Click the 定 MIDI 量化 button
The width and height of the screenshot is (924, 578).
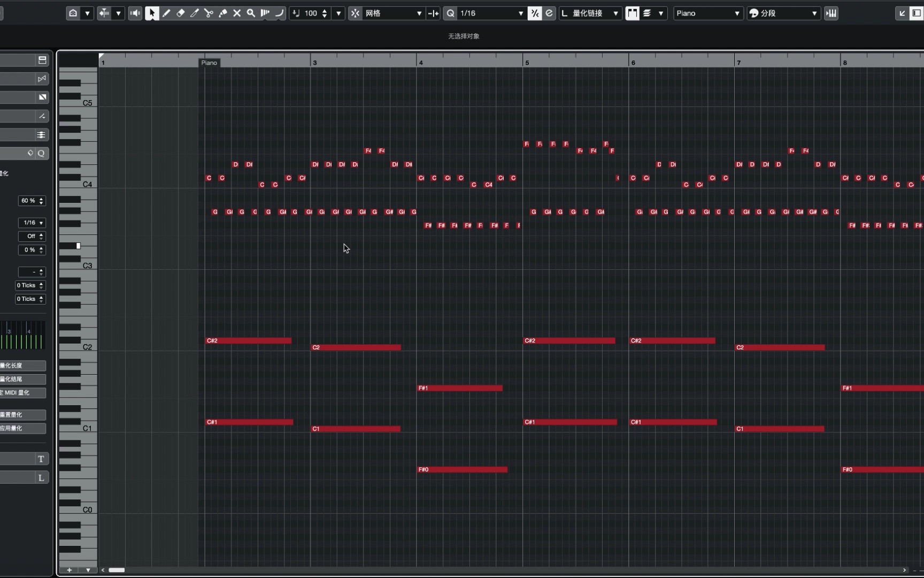coord(23,393)
